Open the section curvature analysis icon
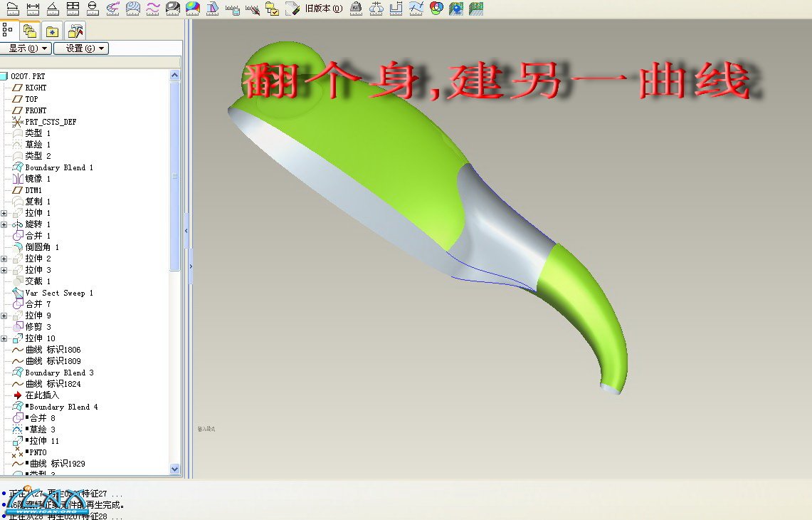The image size is (812, 520). [x=133, y=9]
